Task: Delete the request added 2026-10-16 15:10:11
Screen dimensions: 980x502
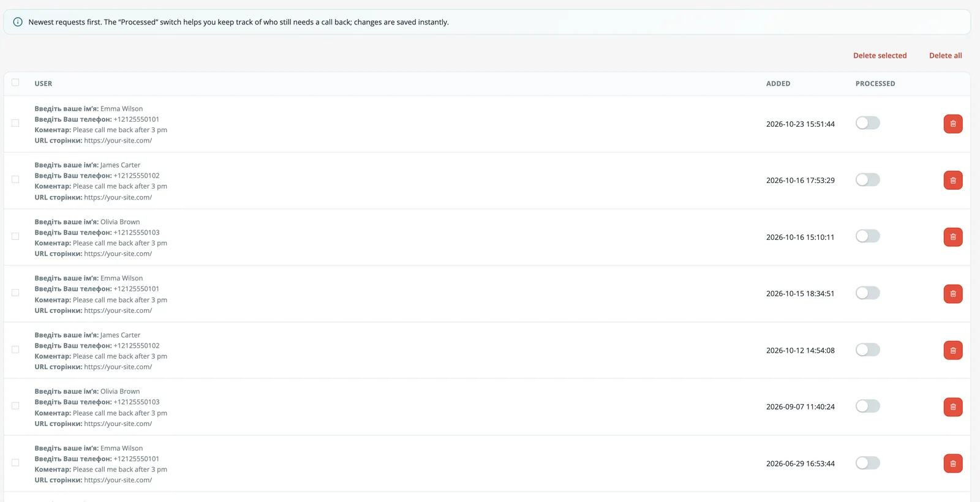Action: coord(952,237)
